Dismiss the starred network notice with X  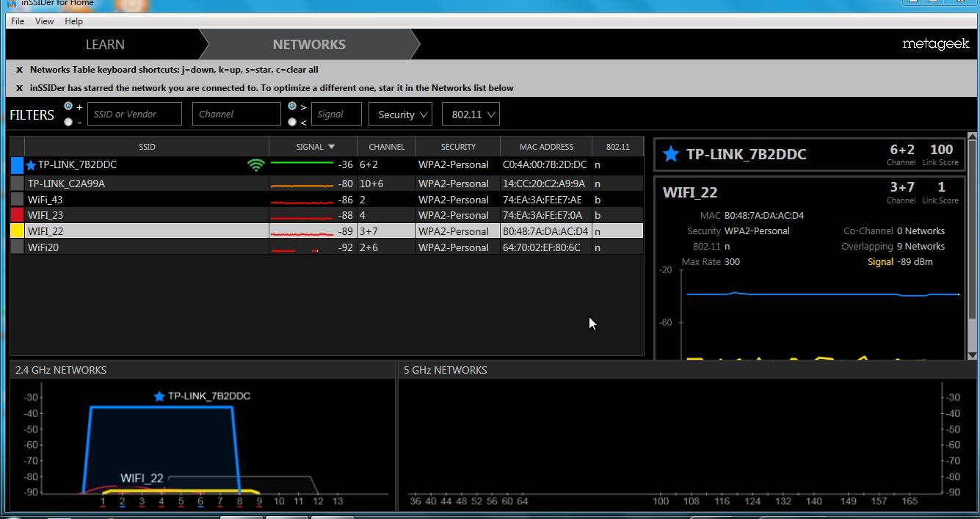(19, 88)
